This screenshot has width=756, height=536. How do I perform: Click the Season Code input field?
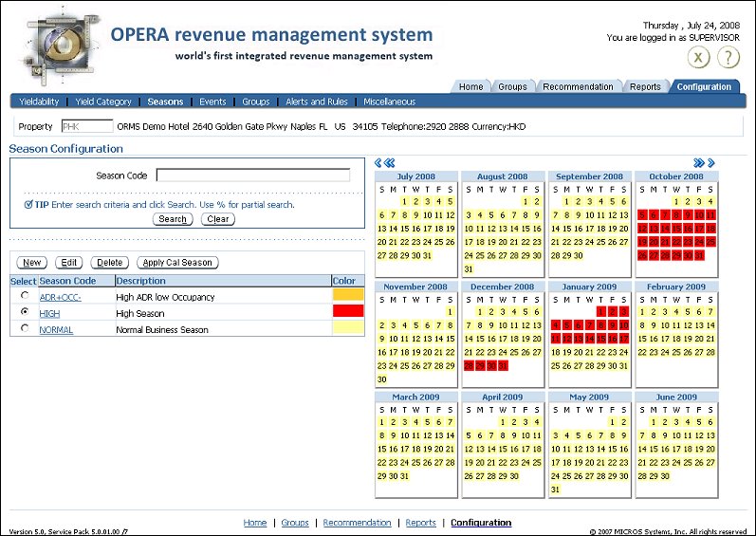click(x=253, y=176)
